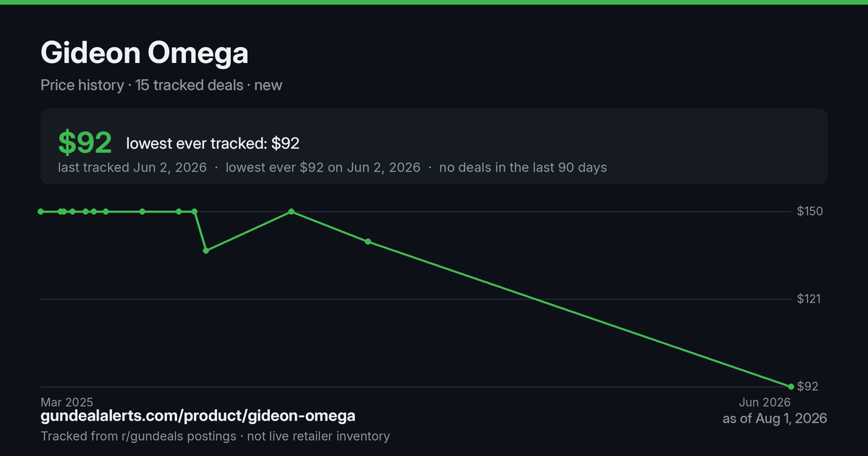Image resolution: width=868 pixels, height=456 pixels.
Task: Click 'lowest ever tracked: $92' text
Action: (213, 143)
